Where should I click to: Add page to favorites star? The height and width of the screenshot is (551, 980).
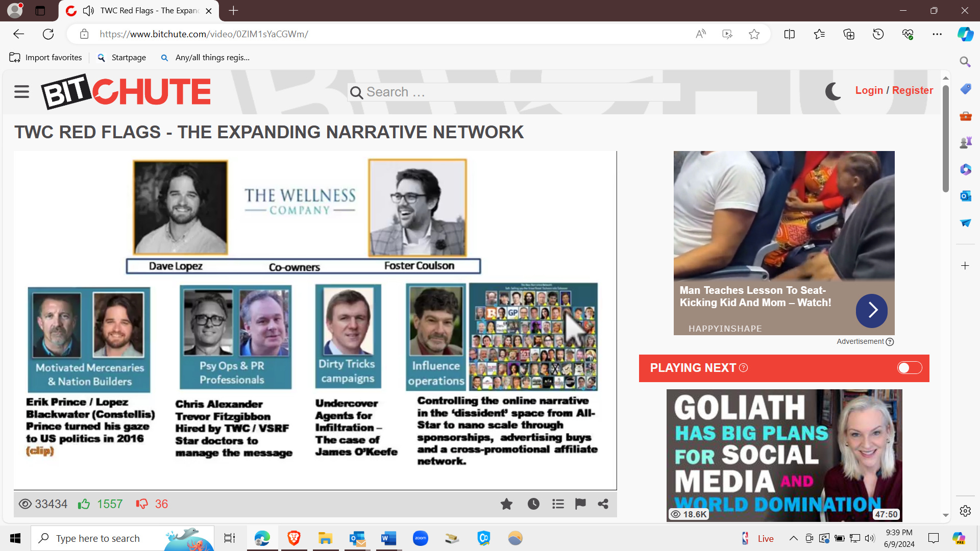click(754, 34)
